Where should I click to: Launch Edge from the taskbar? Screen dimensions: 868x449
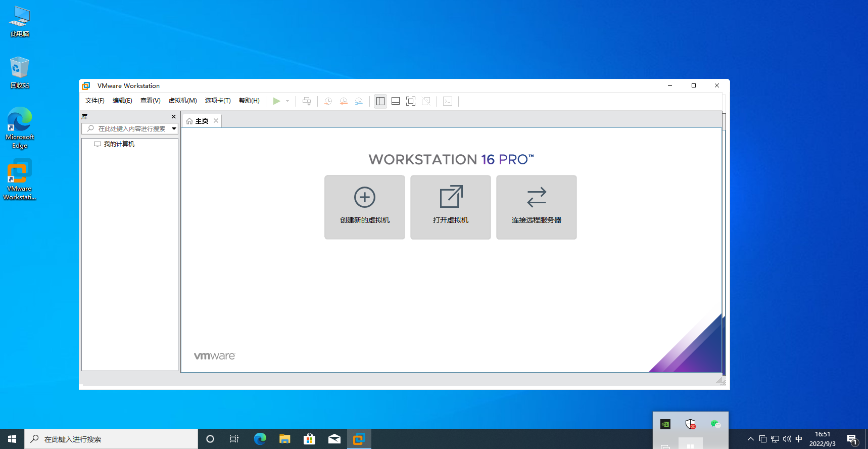pyautogui.click(x=260, y=439)
